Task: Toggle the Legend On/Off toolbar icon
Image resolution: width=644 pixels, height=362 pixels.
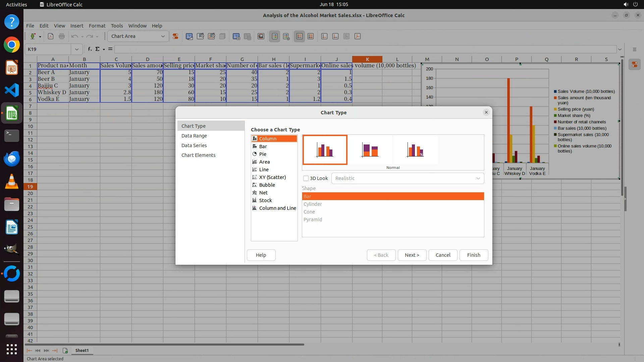Action: tap(275, 36)
